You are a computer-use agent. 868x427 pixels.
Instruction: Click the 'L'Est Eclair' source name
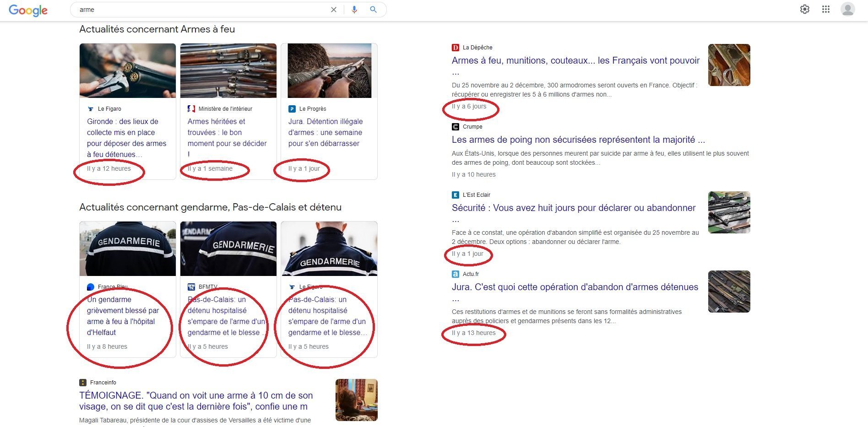tap(477, 195)
